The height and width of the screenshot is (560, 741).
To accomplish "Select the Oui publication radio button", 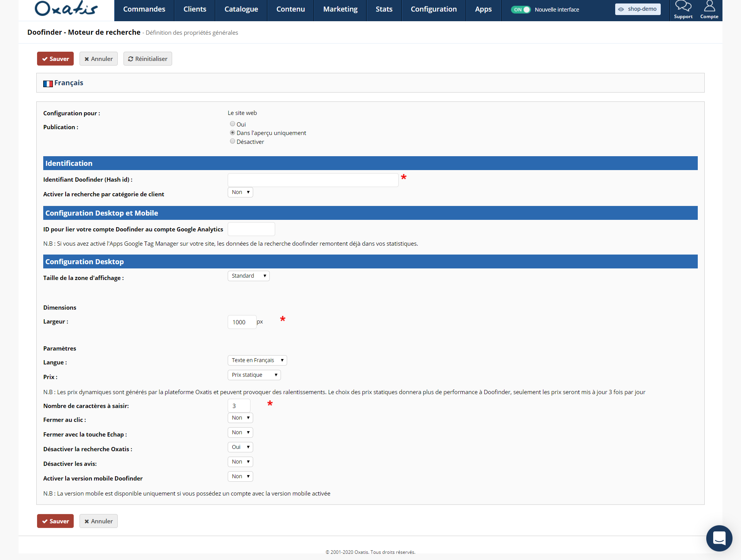I will click(232, 124).
